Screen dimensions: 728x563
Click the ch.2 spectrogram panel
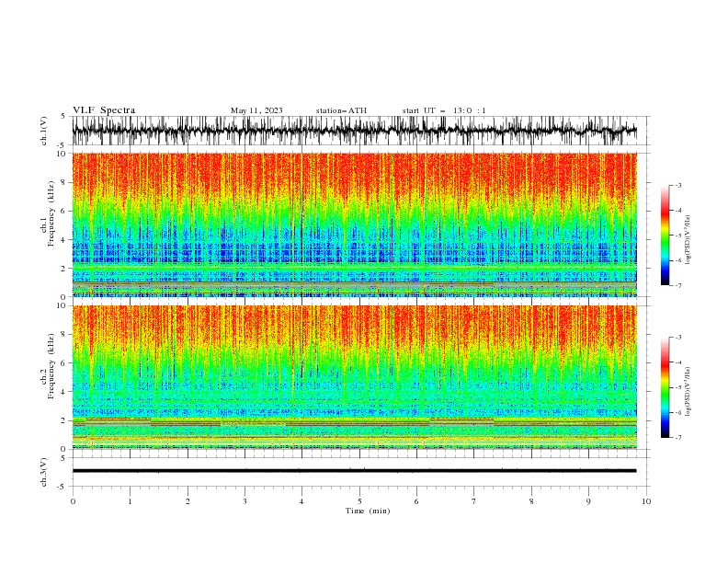[x=354, y=377]
